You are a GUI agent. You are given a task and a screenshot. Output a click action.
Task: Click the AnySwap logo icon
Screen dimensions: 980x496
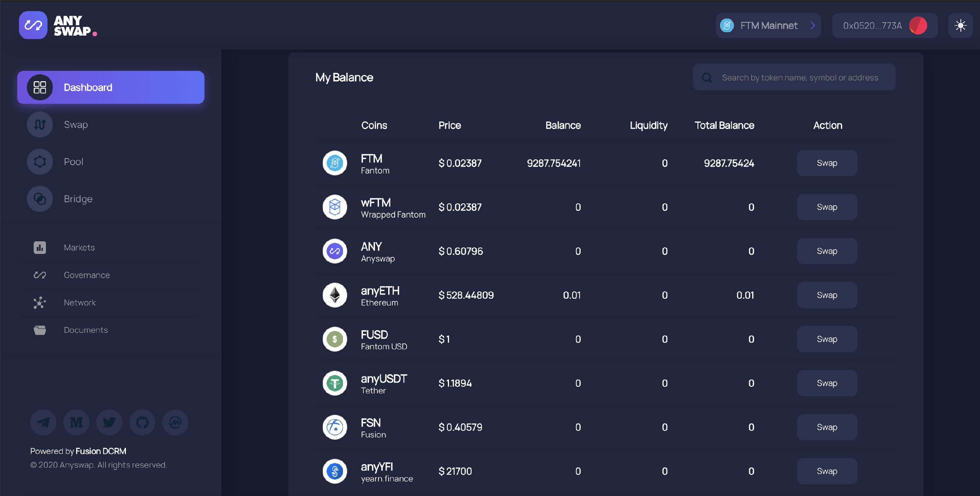(x=33, y=25)
